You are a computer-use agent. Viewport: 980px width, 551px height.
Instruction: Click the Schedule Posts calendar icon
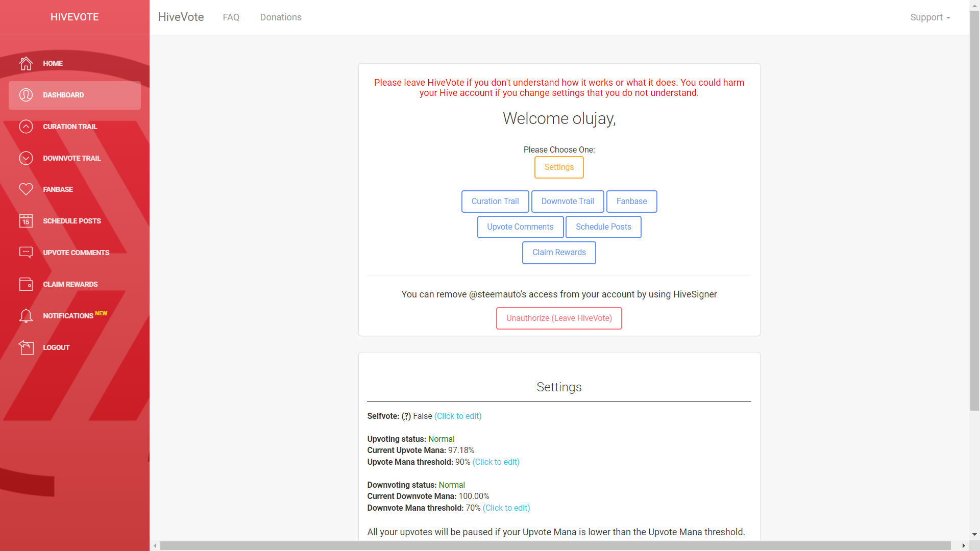point(26,221)
